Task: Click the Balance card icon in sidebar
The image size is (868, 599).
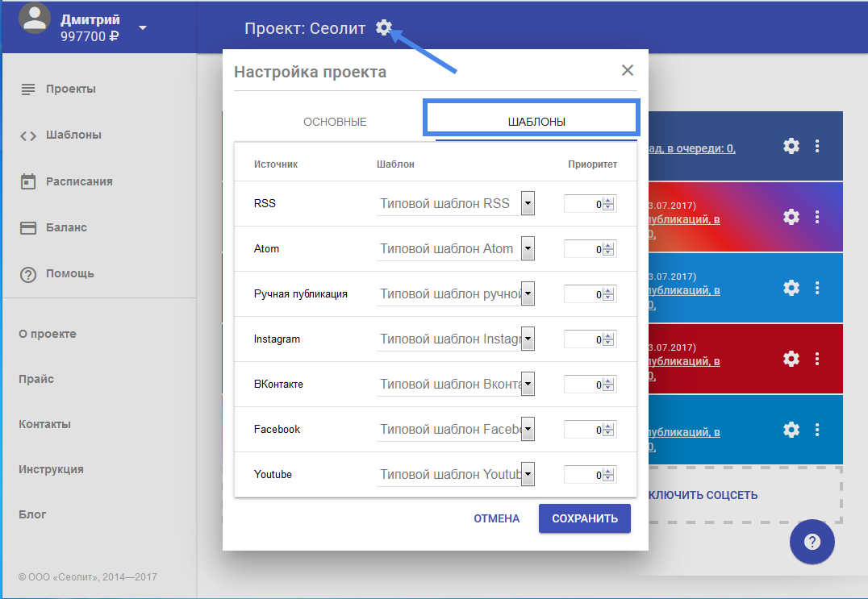Action: point(28,227)
